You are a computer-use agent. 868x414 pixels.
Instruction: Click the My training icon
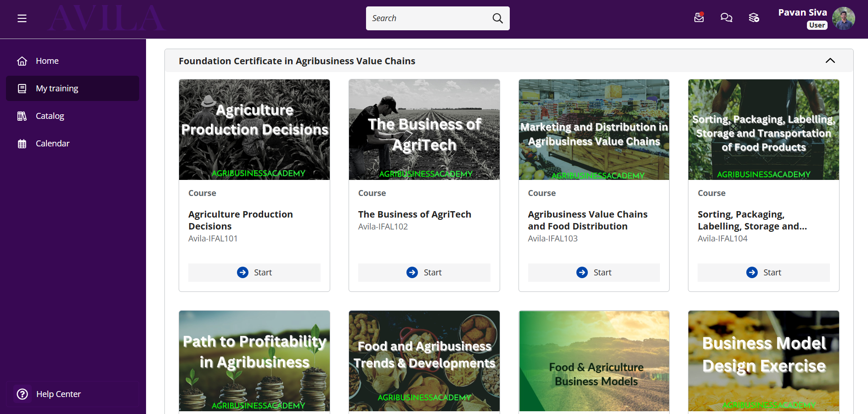22,89
